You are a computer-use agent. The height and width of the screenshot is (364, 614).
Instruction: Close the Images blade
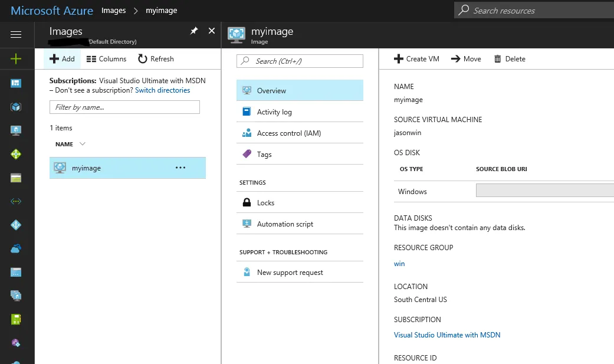(x=212, y=31)
